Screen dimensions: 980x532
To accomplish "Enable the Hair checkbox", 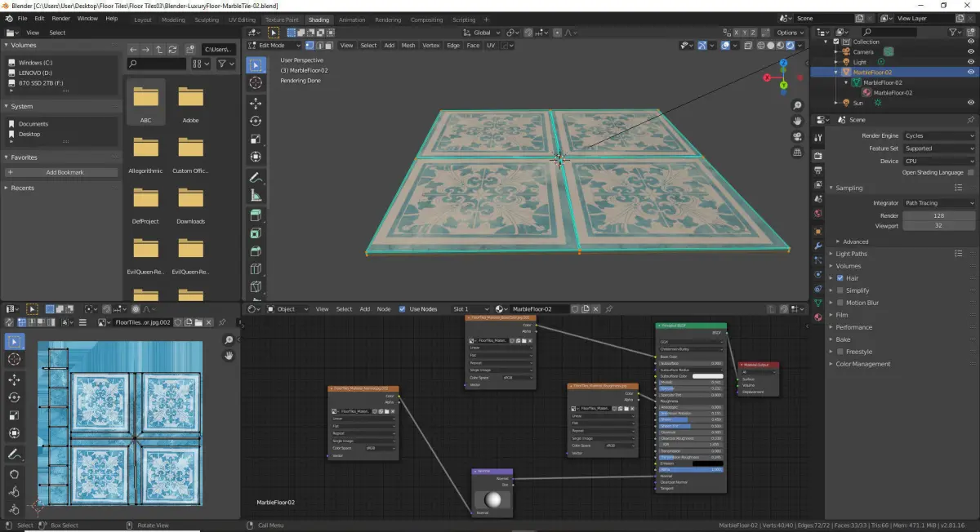I will click(x=840, y=278).
